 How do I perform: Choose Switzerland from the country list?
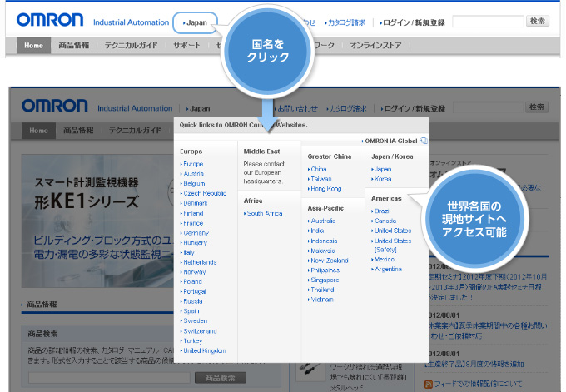(199, 331)
